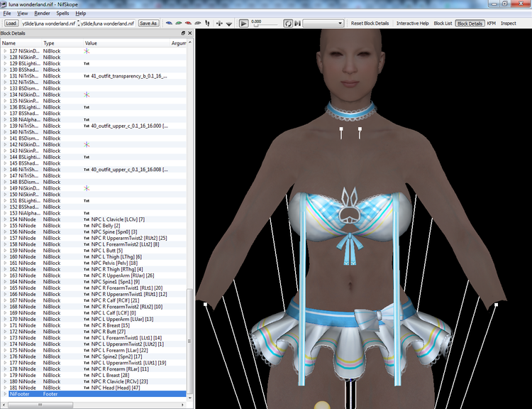Select the red Side view icon
The image size is (532, 409).
point(188,23)
